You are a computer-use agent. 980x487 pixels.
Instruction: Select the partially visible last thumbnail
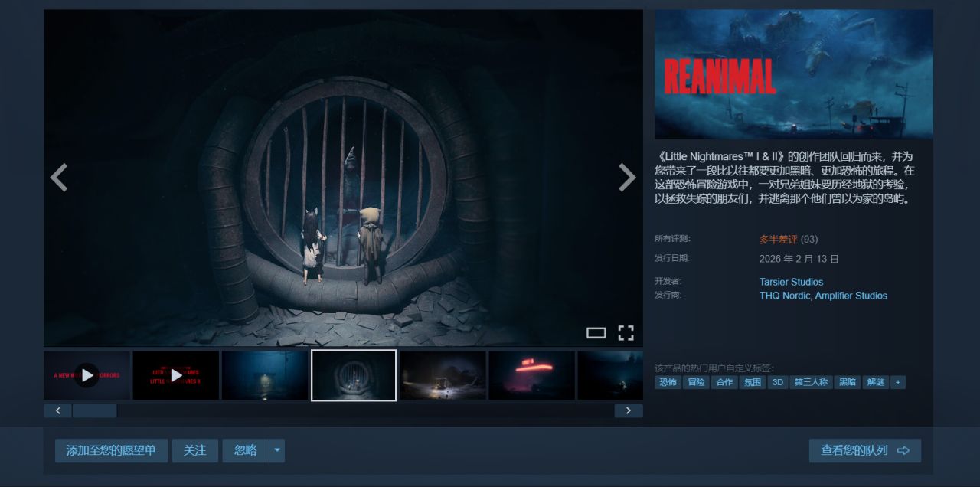(x=610, y=375)
